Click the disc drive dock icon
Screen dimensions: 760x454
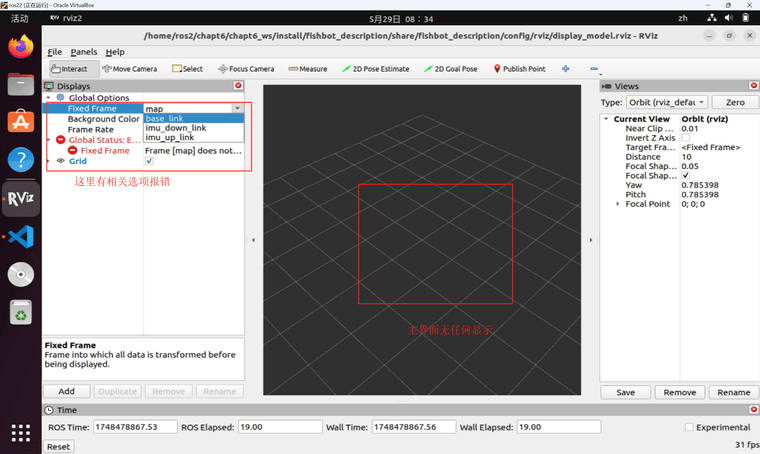21,274
